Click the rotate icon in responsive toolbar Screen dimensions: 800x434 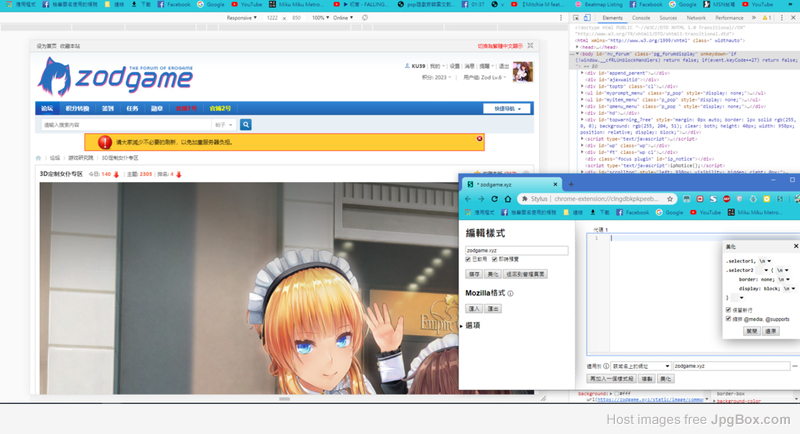tap(365, 18)
